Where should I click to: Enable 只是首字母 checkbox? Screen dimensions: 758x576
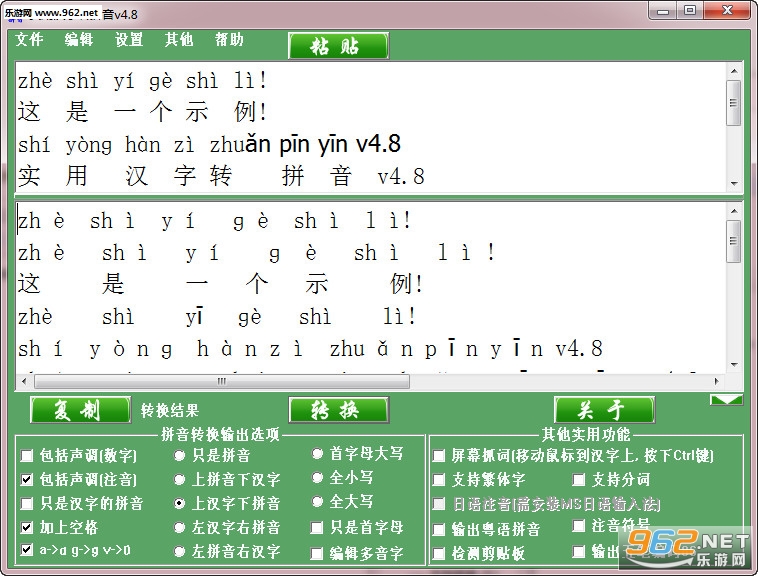(x=317, y=528)
